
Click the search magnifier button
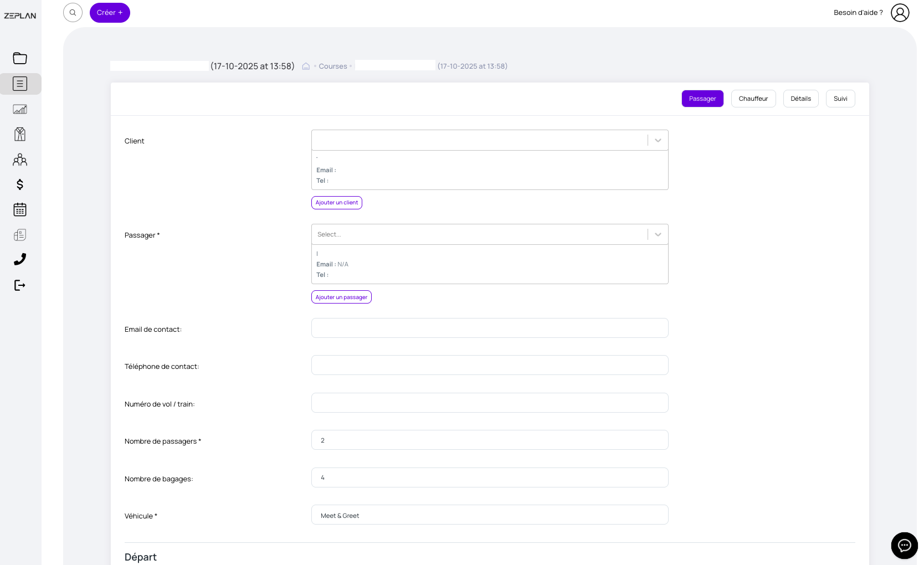point(73,13)
